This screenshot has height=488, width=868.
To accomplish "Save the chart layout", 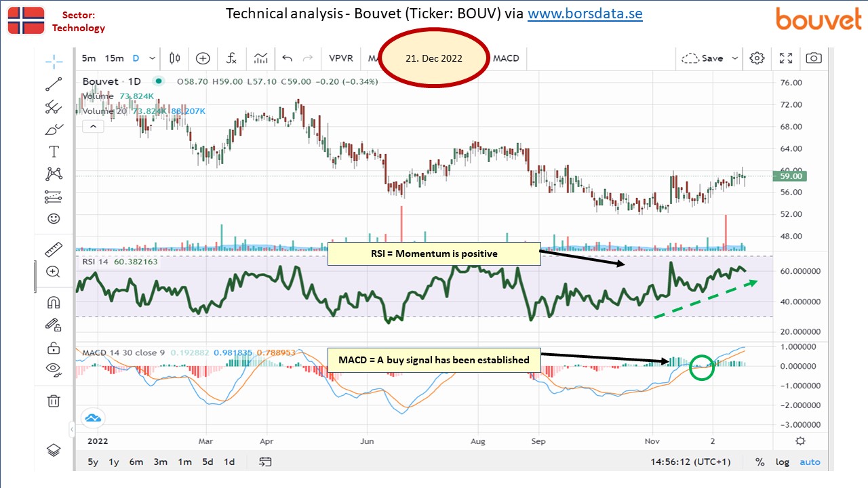I will click(x=703, y=58).
